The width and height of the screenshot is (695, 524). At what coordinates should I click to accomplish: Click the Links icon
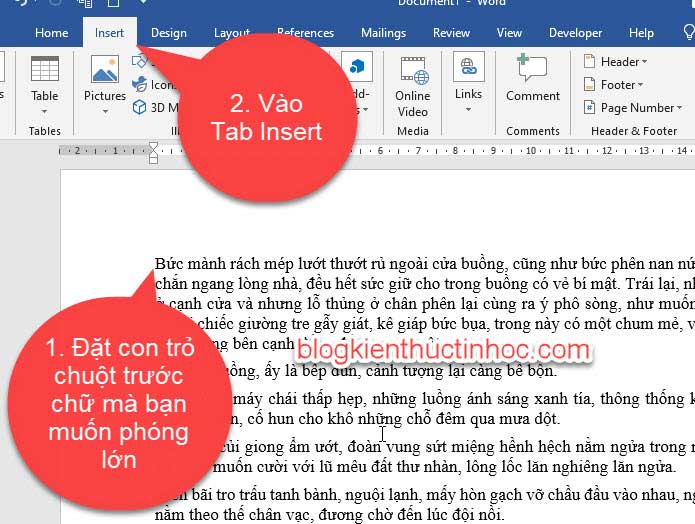click(x=469, y=66)
